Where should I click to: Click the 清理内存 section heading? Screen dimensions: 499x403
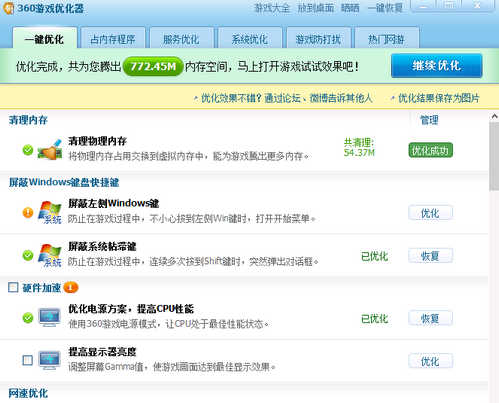[x=28, y=120]
